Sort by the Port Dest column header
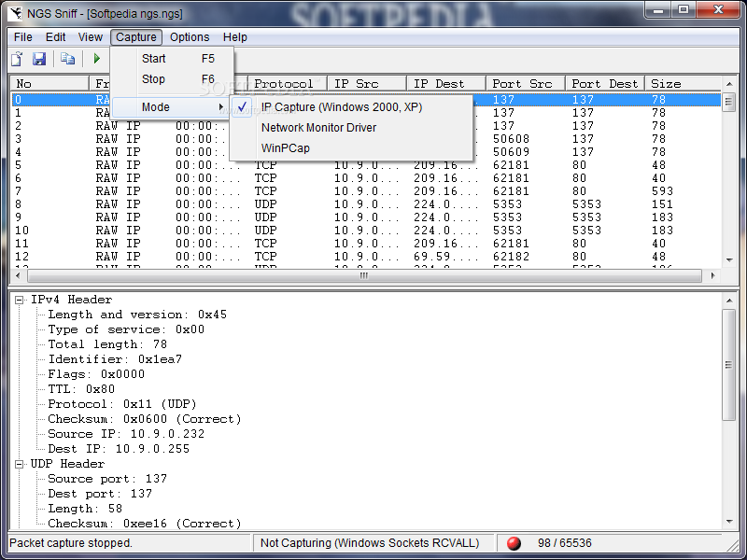The image size is (747, 560). (605, 84)
